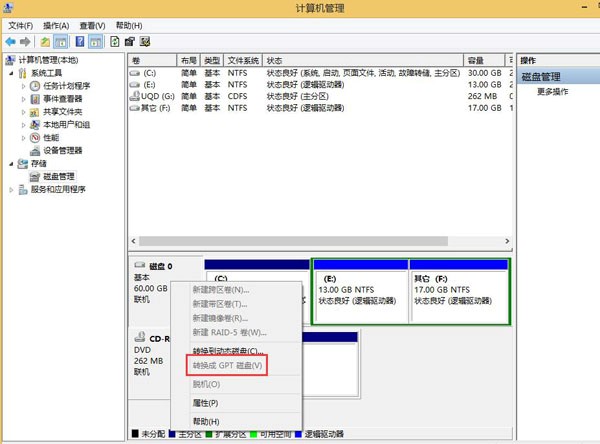Open the 查看(V) menu

pyautogui.click(x=93, y=25)
